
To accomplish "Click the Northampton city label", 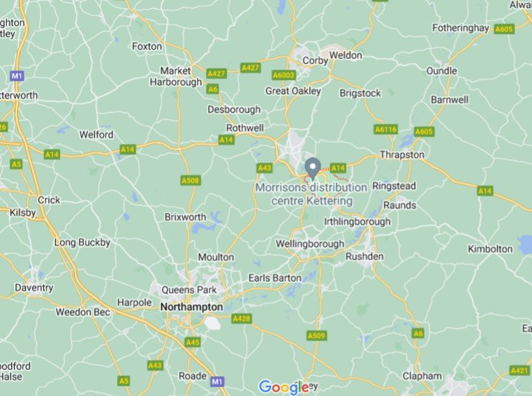I will pos(192,307).
